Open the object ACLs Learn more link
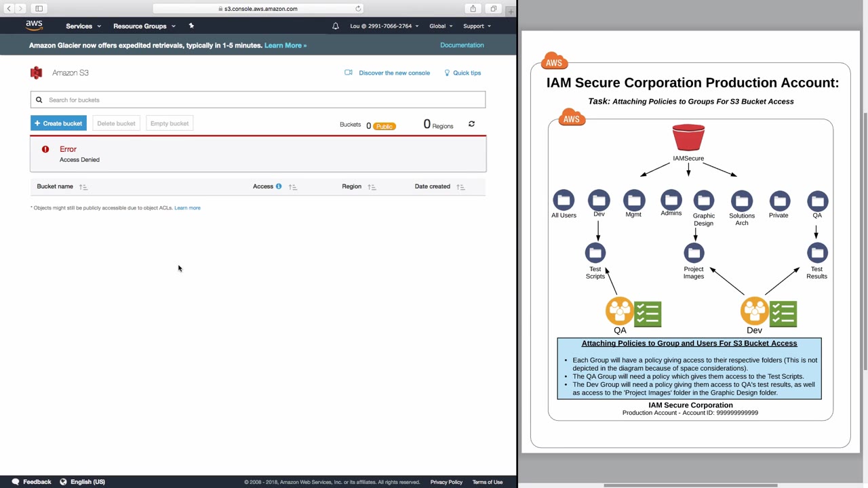This screenshot has height=488, width=868. 187,208
